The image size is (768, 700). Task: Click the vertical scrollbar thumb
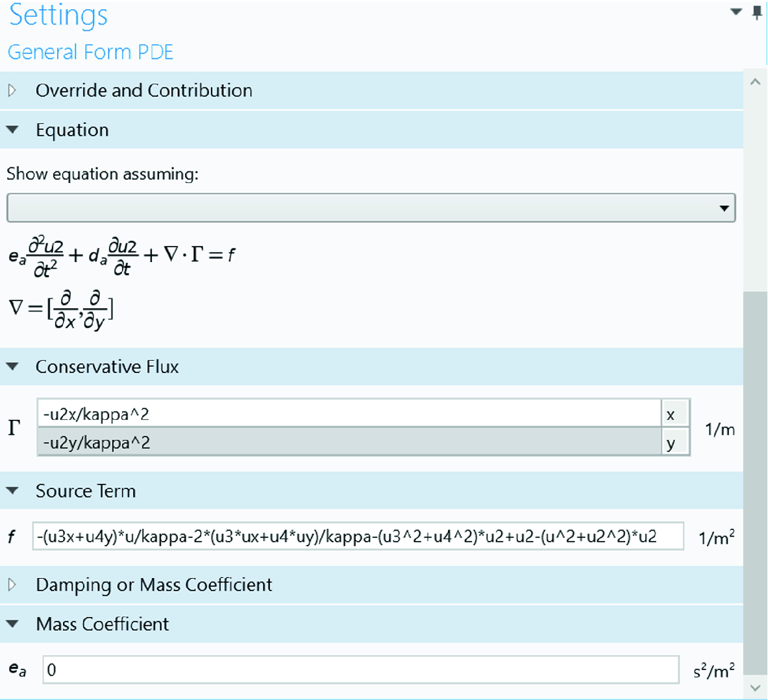pyautogui.click(x=755, y=480)
